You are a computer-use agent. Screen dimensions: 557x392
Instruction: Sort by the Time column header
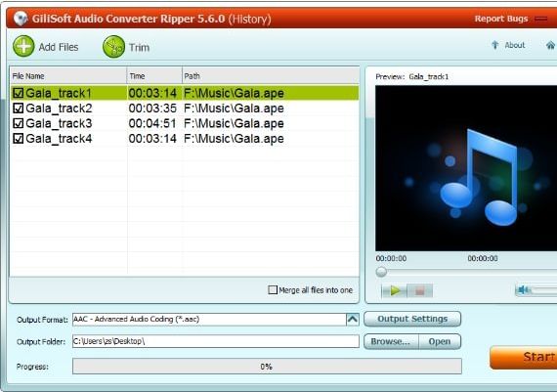[x=154, y=75]
